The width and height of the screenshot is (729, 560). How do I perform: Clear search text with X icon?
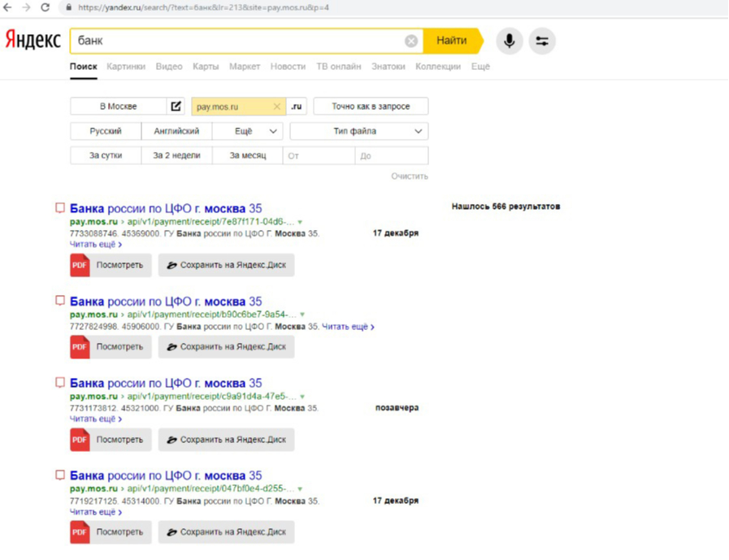(x=411, y=41)
